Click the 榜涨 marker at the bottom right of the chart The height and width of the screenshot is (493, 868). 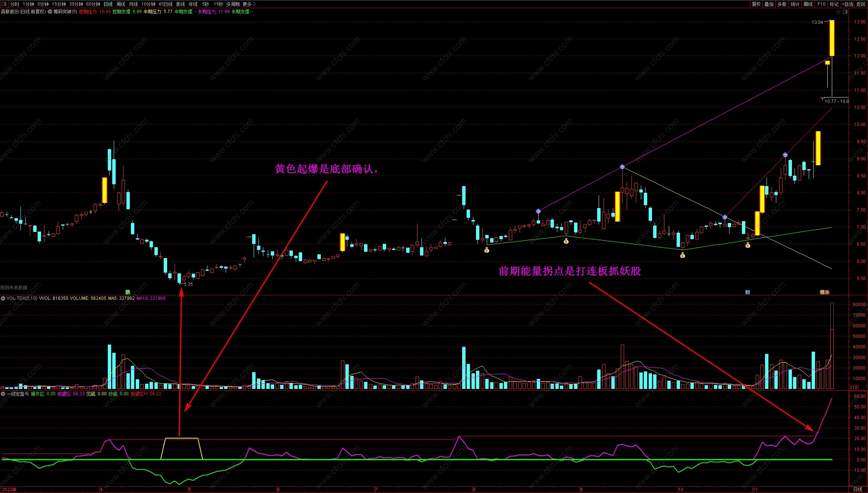click(824, 292)
